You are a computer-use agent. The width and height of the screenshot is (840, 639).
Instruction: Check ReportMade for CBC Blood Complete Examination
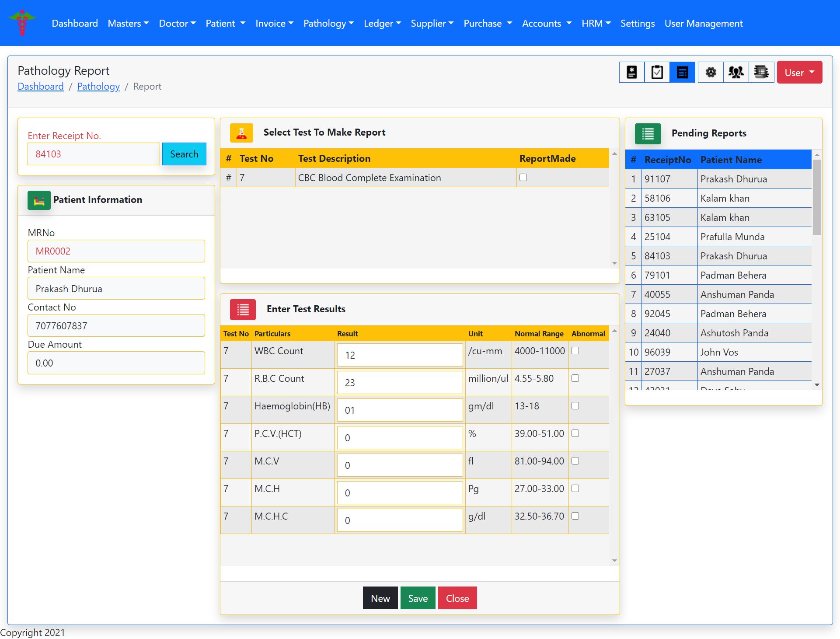(523, 178)
